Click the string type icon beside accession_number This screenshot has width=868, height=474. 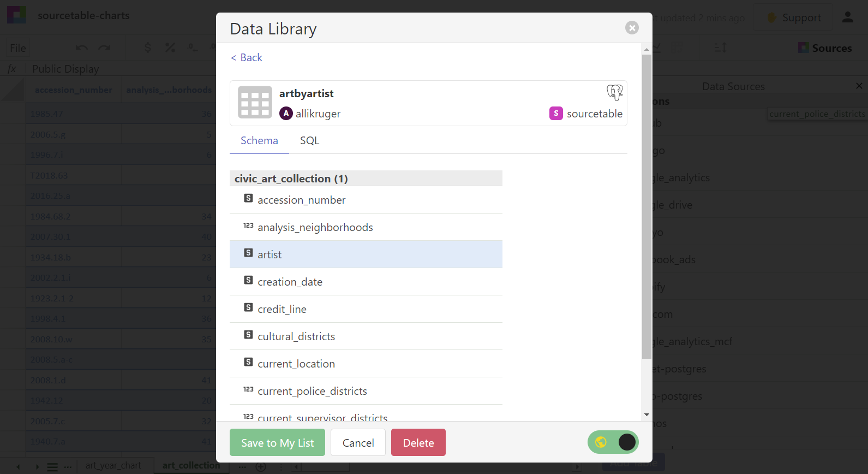coord(248,198)
